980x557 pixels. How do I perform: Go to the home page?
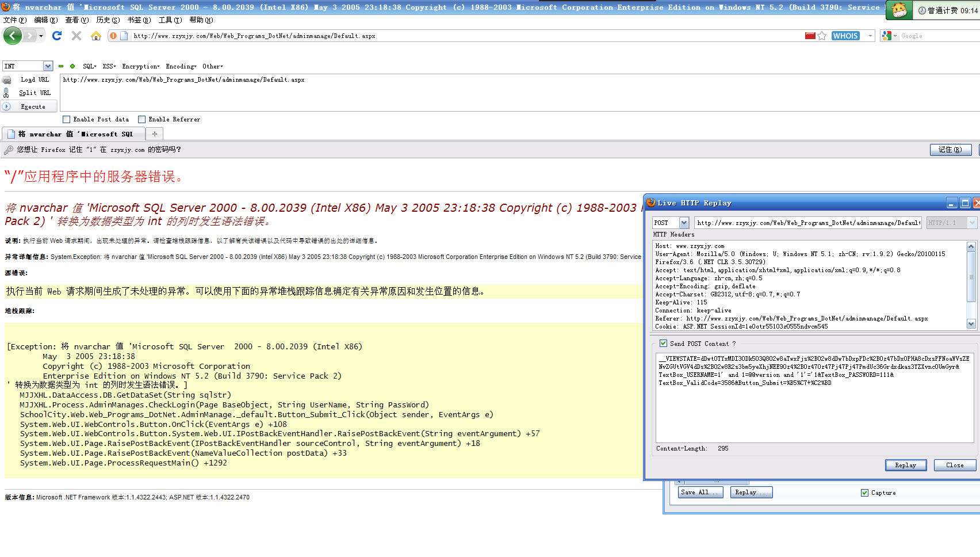click(96, 36)
